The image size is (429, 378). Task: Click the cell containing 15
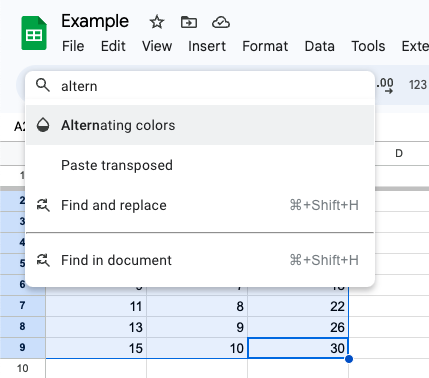click(x=96, y=348)
